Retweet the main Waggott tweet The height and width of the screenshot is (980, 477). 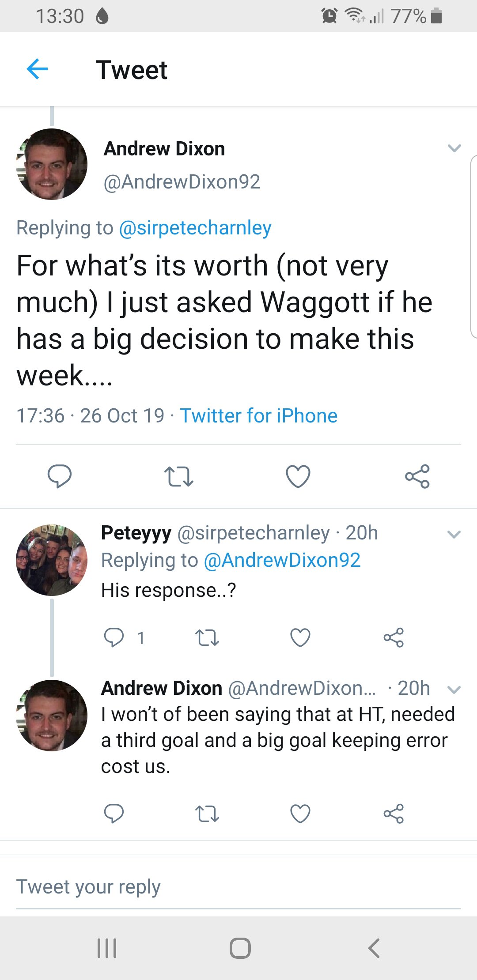click(179, 477)
